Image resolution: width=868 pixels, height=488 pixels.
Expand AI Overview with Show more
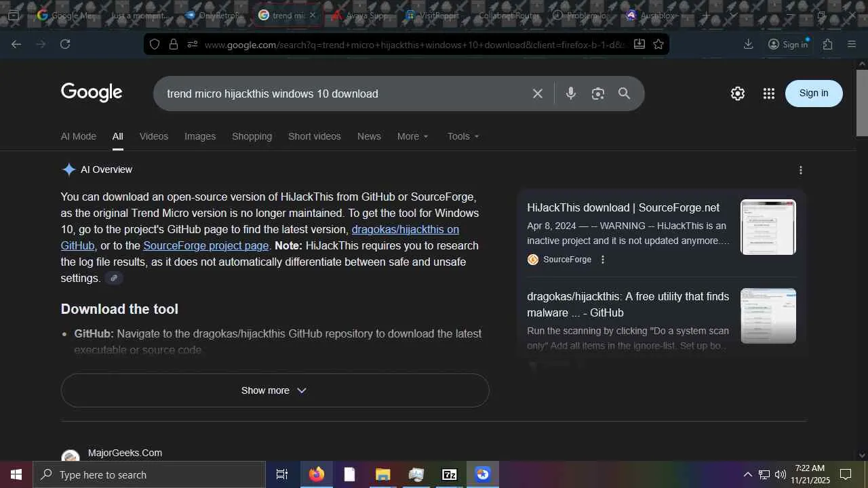click(x=275, y=390)
